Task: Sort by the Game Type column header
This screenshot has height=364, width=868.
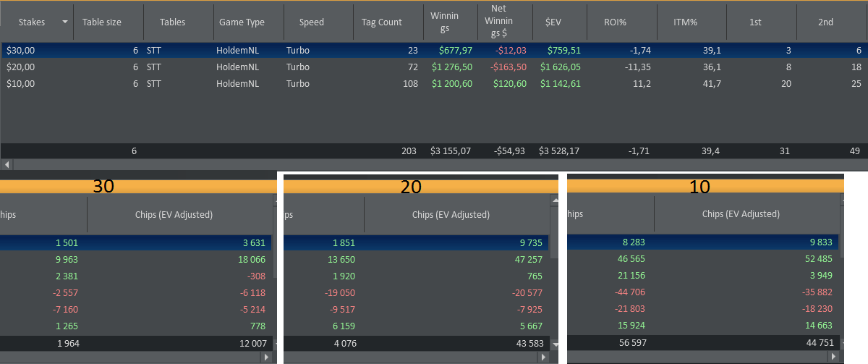Action: [242, 22]
